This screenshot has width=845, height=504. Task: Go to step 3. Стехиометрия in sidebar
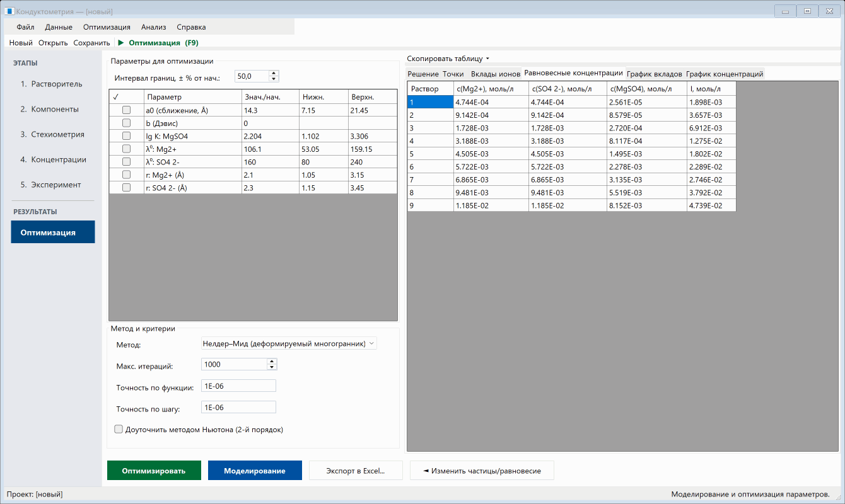pyautogui.click(x=53, y=134)
